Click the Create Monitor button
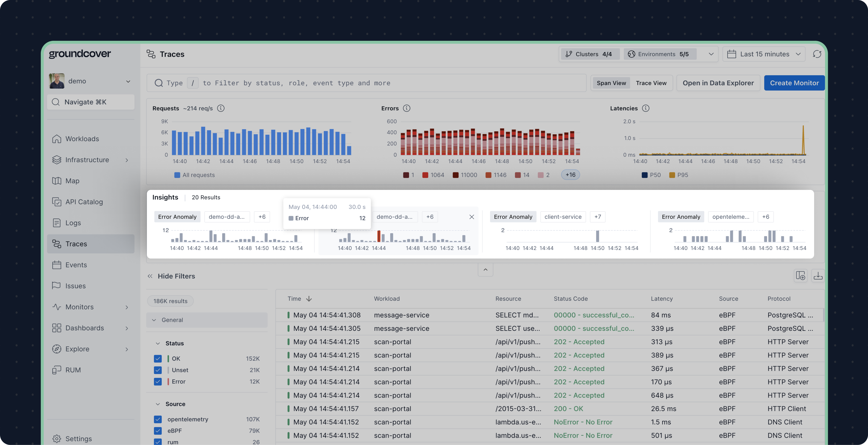This screenshot has width=868, height=445. [x=794, y=83]
